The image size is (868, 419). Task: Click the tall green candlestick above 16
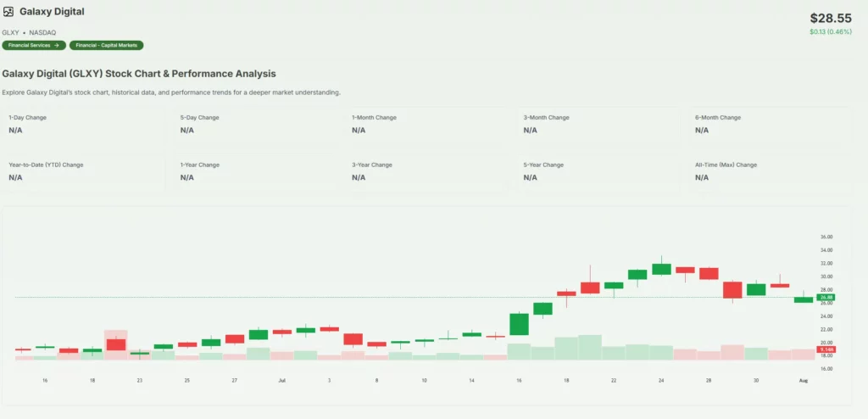[519, 324]
